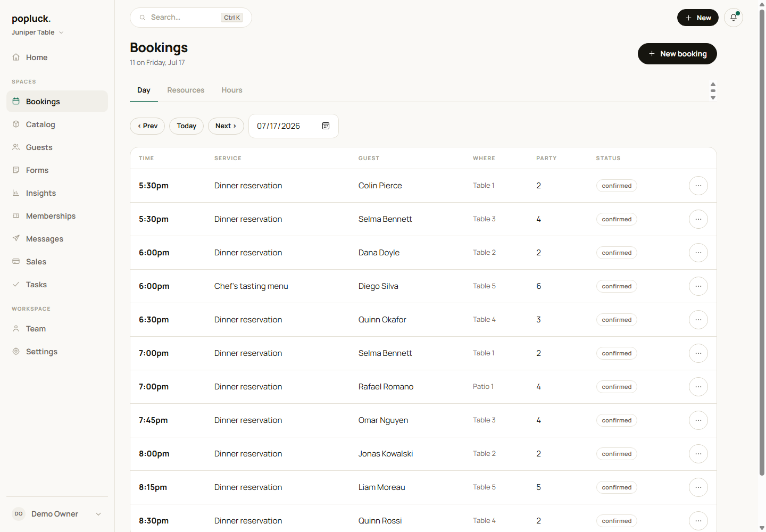The image size is (766, 532).
Task: Click the STATUS column header
Action: click(608, 159)
